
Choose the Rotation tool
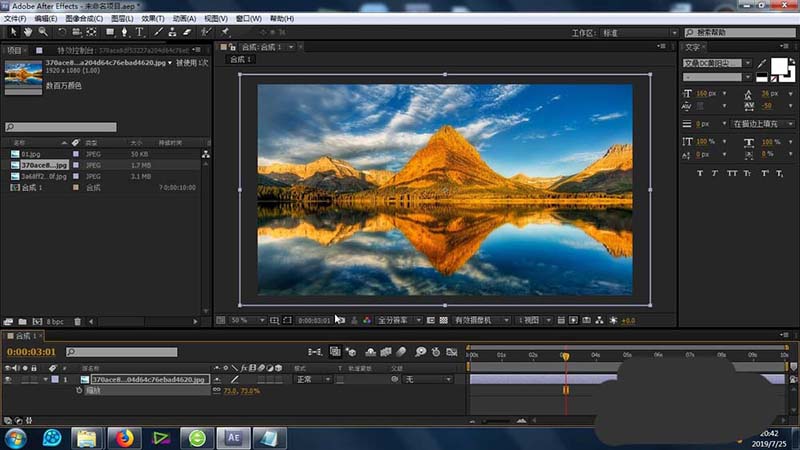(62, 32)
